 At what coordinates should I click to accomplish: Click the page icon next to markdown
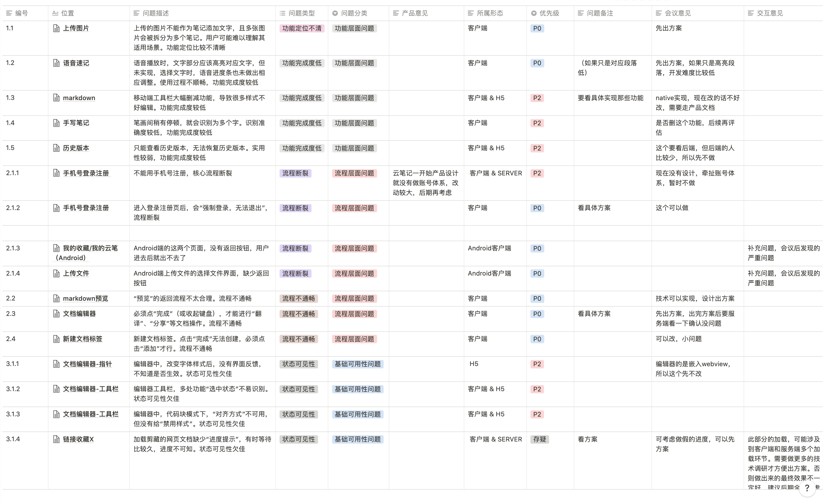click(56, 98)
